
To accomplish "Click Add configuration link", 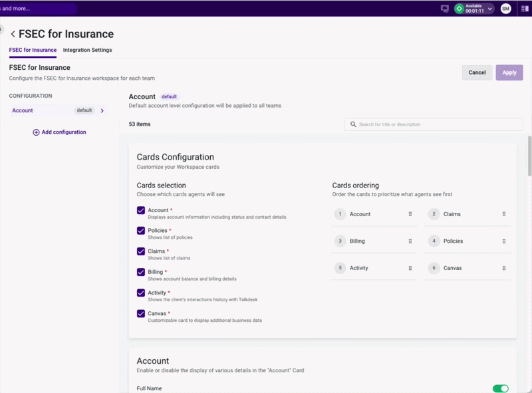I will pyautogui.click(x=59, y=132).
